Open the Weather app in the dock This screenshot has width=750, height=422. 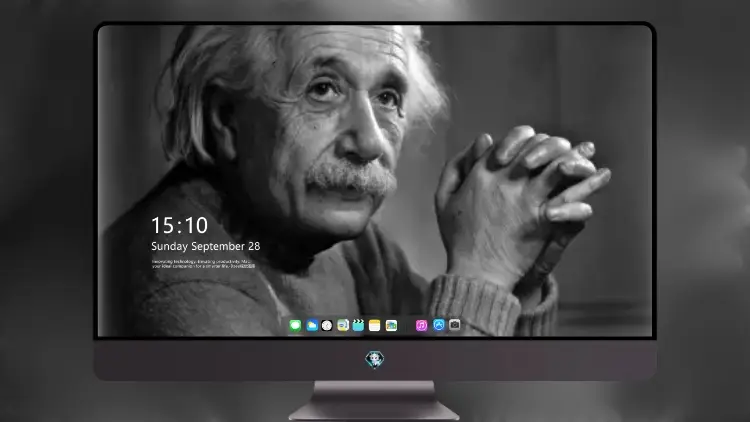click(312, 326)
